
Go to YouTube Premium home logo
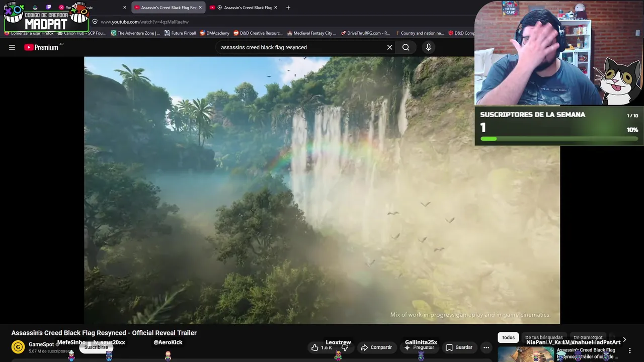click(41, 47)
